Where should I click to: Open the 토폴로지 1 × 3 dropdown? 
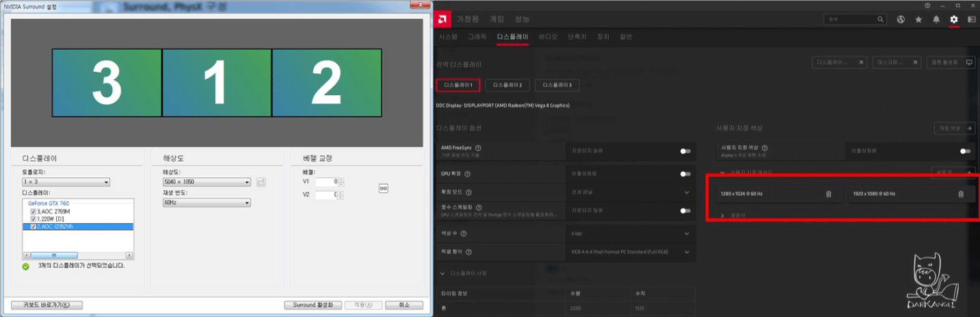[66, 182]
